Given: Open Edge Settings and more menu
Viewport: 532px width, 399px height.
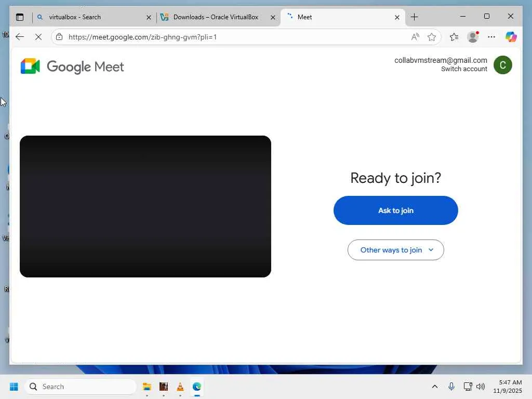Looking at the screenshot, I should point(491,37).
